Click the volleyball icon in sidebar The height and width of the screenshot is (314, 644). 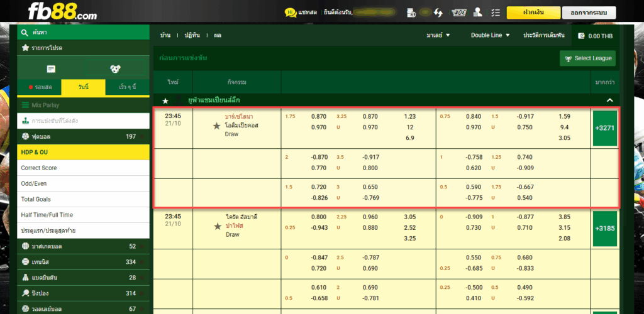tap(25, 309)
